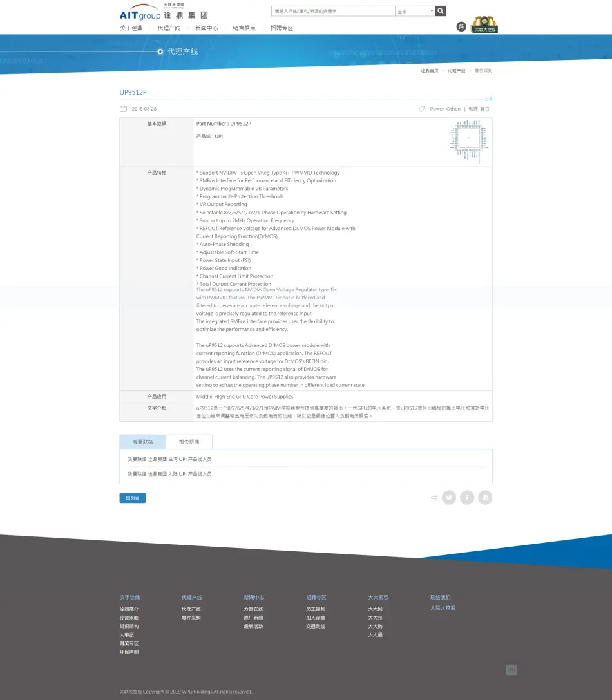Open footer 代理产线 link under its heading
612x700 pixels.
tap(191, 609)
